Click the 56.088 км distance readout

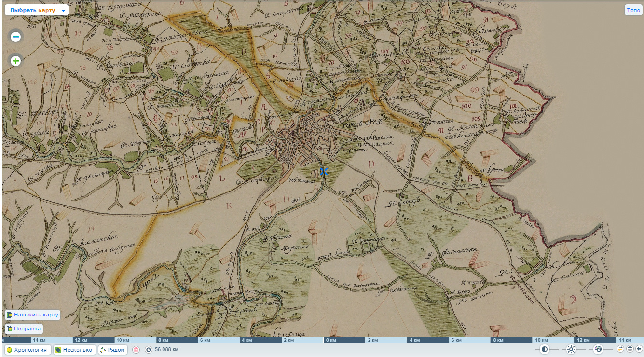pyautogui.click(x=167, y=350)
